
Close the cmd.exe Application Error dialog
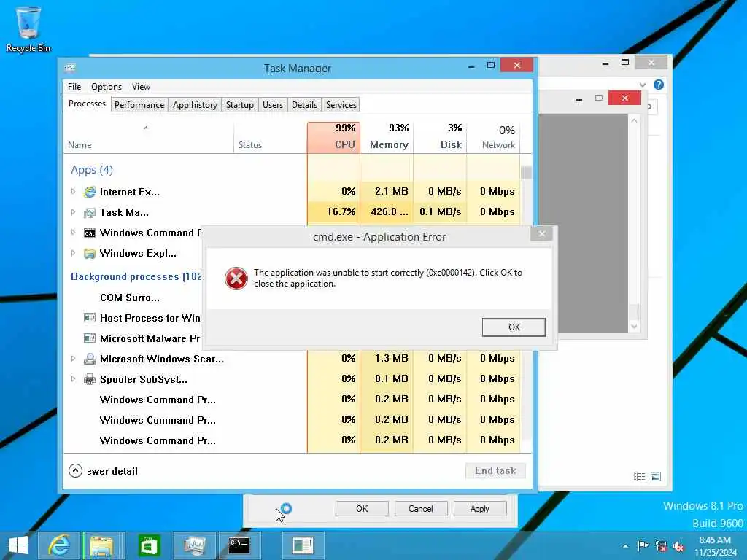[542, 233]
